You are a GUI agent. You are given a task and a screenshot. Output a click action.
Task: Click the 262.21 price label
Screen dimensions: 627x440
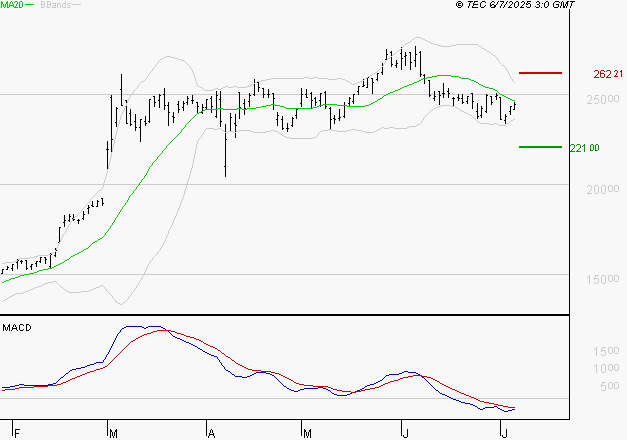[608, 74]
